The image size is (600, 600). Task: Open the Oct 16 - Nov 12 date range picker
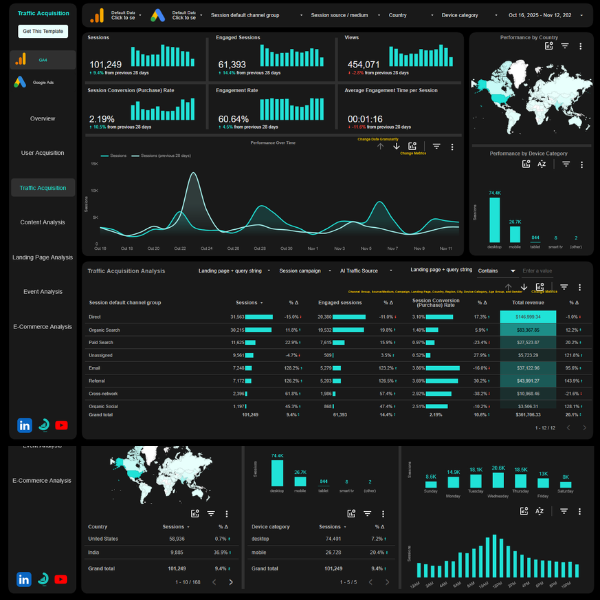[545, 15]
